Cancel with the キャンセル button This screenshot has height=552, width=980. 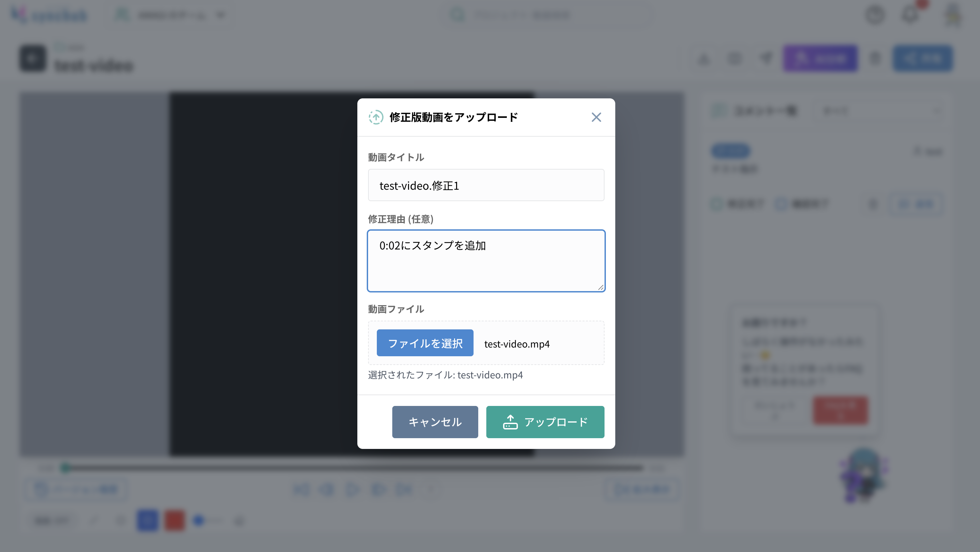tap(435, 422)
